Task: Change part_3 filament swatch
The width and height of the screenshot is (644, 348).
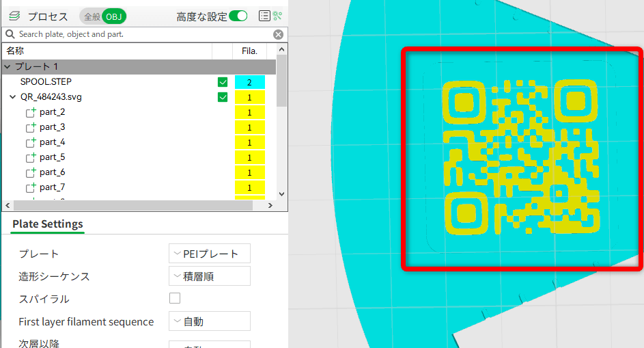Action: tap(250, 128)
